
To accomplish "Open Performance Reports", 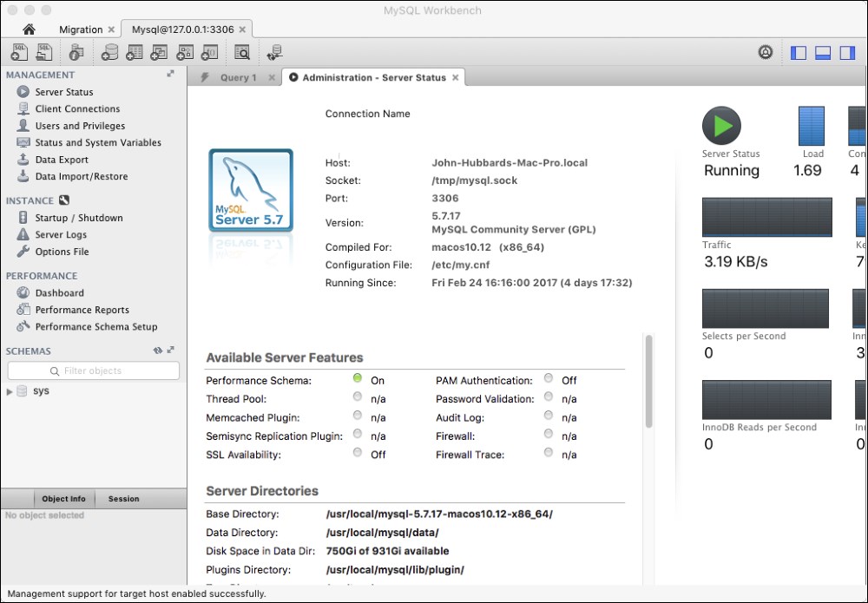I will coord(82,310).
